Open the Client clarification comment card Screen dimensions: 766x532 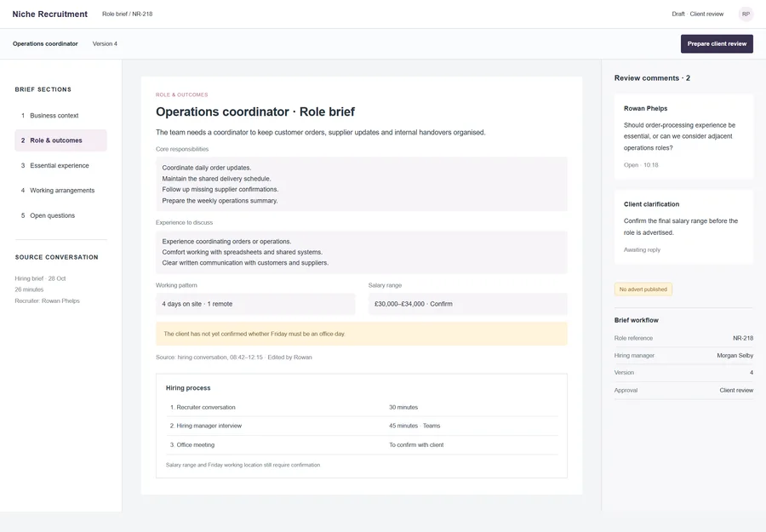tap(683, 227)
